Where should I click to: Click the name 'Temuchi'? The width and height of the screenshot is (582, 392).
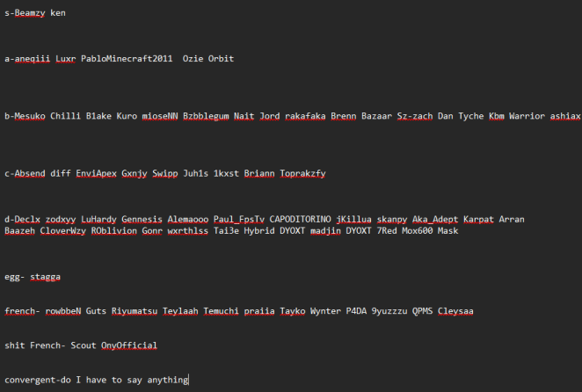click(x=221, y=311)
